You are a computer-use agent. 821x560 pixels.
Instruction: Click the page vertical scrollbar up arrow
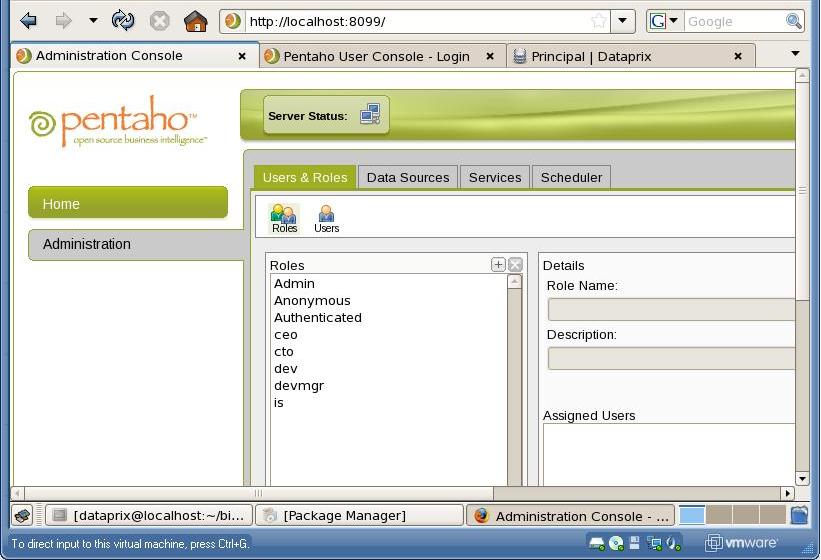802,76
